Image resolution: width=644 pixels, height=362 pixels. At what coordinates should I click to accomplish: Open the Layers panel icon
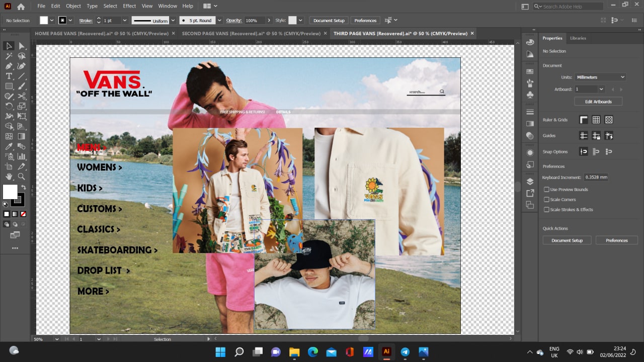tap(530, 182)
